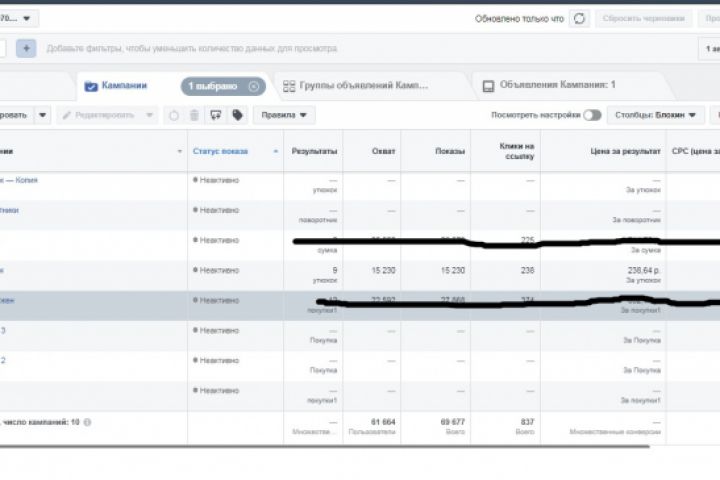Open the export icon next to the trash
720x480 pixels.
215,115
